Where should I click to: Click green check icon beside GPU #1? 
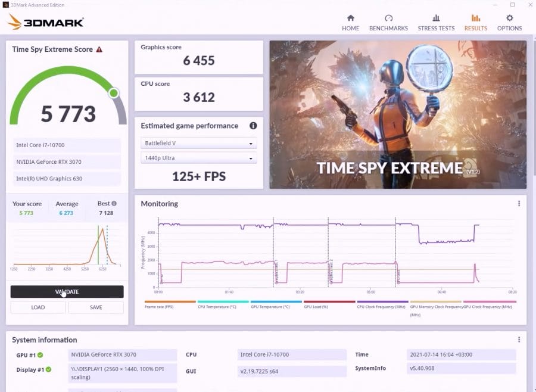click(40, 355)
